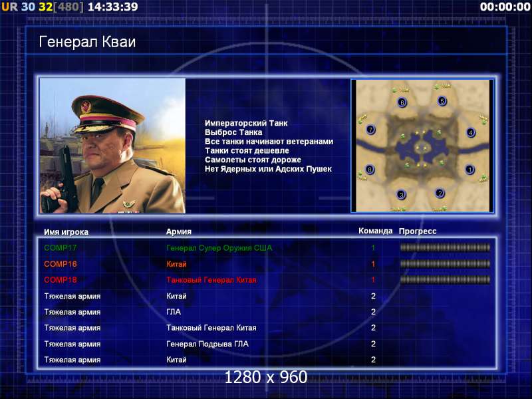This screenshot has width=532, height=399.
Task: Select start position 7 on the minimap
Action: tap(370, 129)
